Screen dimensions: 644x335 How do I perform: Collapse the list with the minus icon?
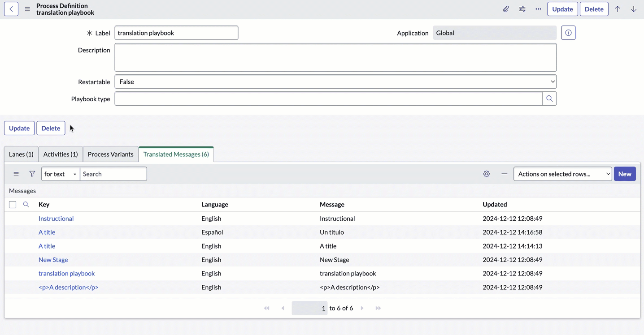pyautogui.click(x=505, y=174)
